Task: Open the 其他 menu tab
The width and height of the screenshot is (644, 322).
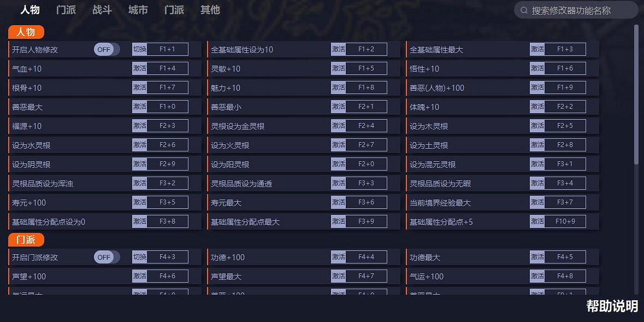Action: click(210, 9)
